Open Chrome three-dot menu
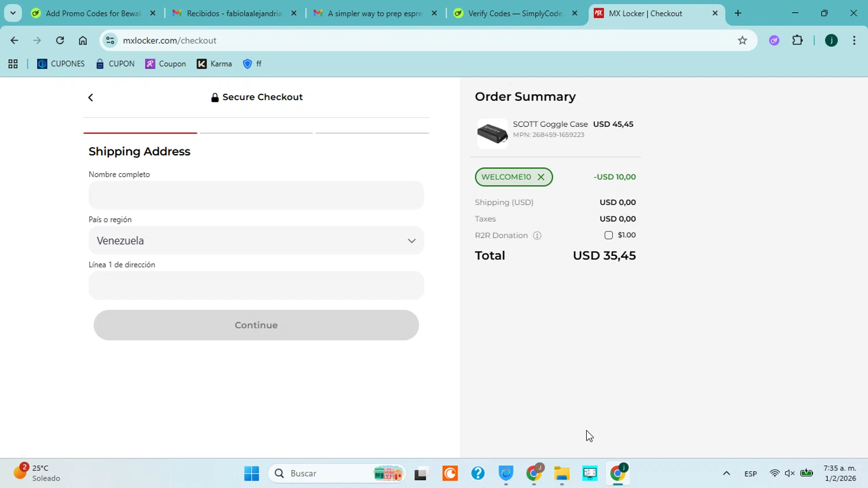Screen dimensions: 868x488 pos(854,41)
